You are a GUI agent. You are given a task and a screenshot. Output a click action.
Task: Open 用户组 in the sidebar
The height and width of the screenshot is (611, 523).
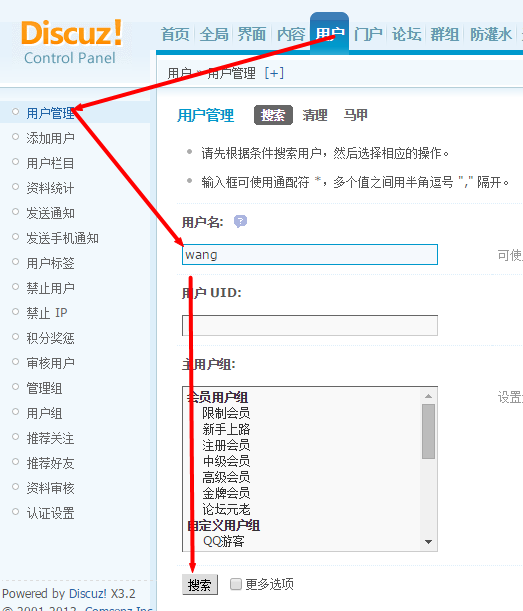(44, 413)
